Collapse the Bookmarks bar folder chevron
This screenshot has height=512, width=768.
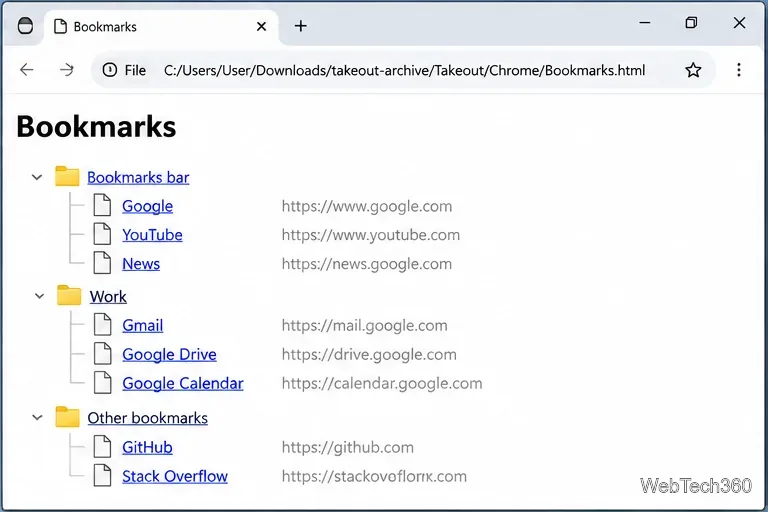[37, 177]
